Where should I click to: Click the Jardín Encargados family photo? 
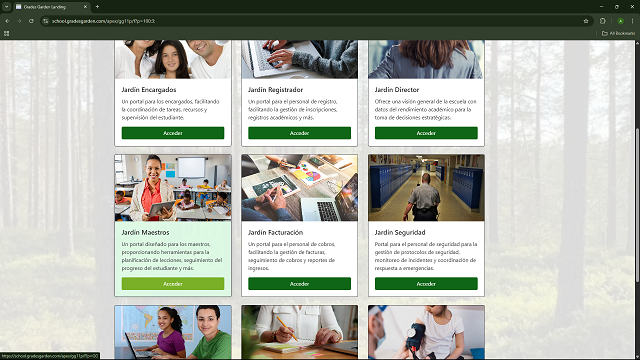click(x=173, y=59)
